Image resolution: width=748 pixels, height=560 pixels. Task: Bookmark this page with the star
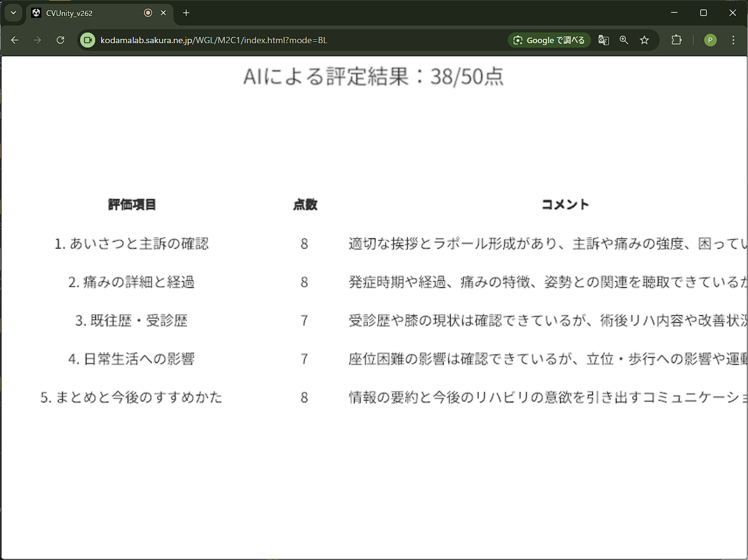click(x=644, y=40)
